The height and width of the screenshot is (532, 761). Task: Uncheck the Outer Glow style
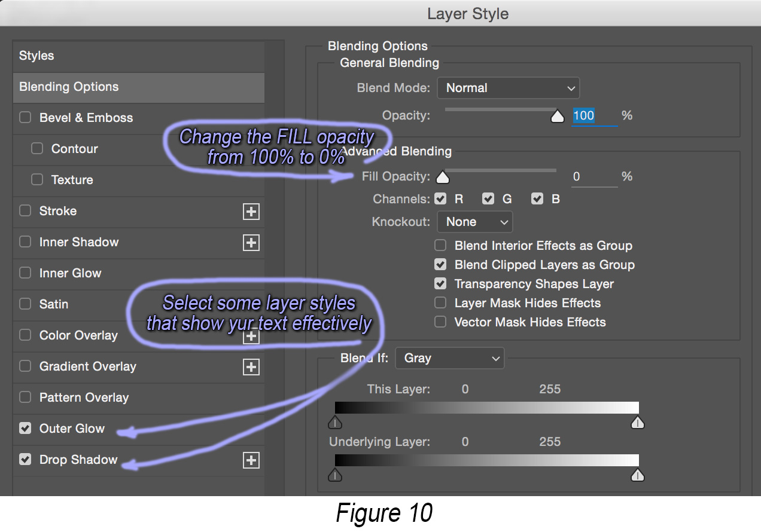coord(25,429)
